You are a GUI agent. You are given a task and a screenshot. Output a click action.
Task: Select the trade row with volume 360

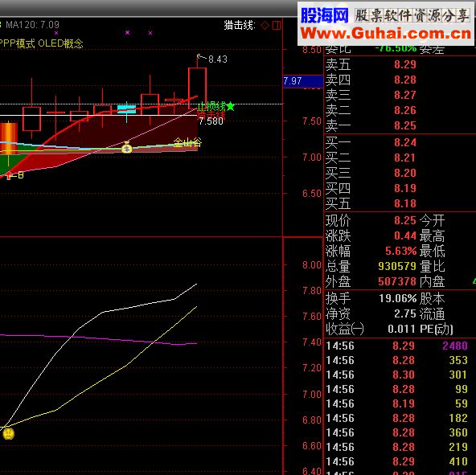[400, 432]
